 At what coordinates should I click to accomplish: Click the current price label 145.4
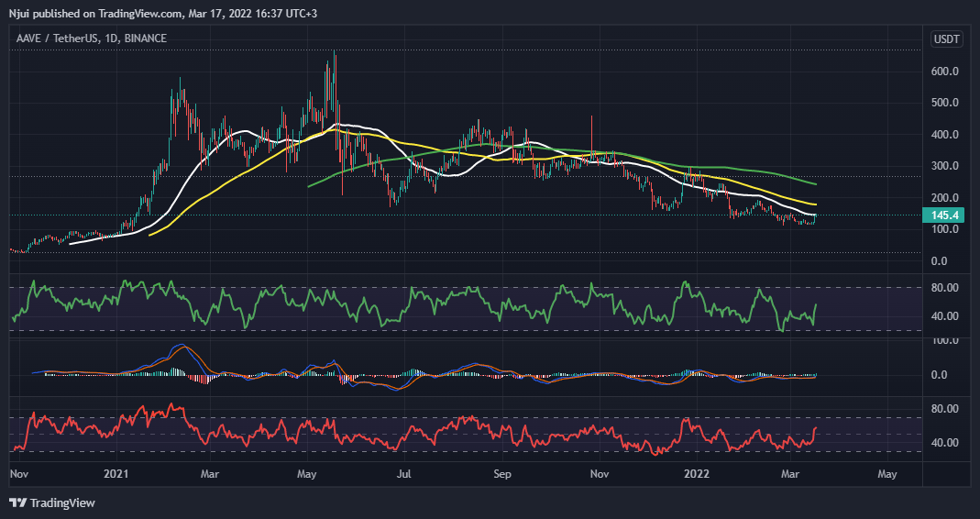pos(945,215)
